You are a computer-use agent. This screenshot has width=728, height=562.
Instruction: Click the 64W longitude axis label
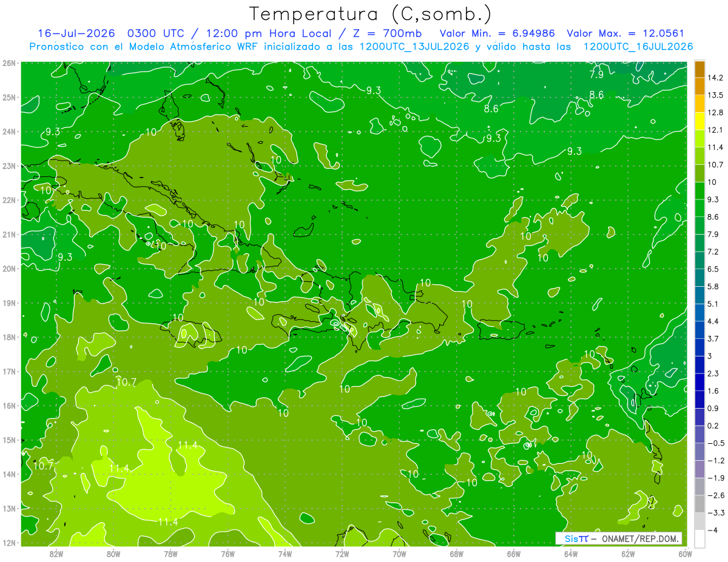571,554
